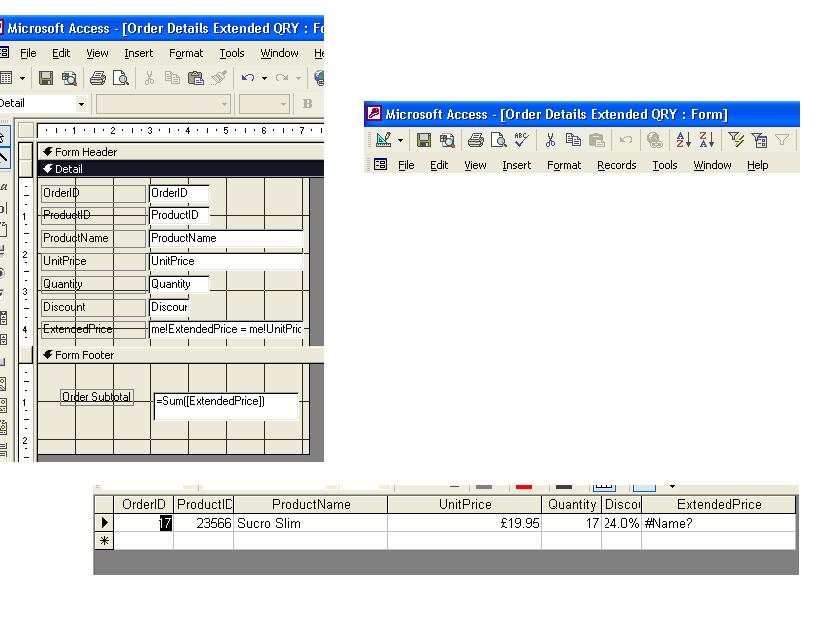
Task: Select the Option Button tool in the toolbox
Action: click(2, 273)
